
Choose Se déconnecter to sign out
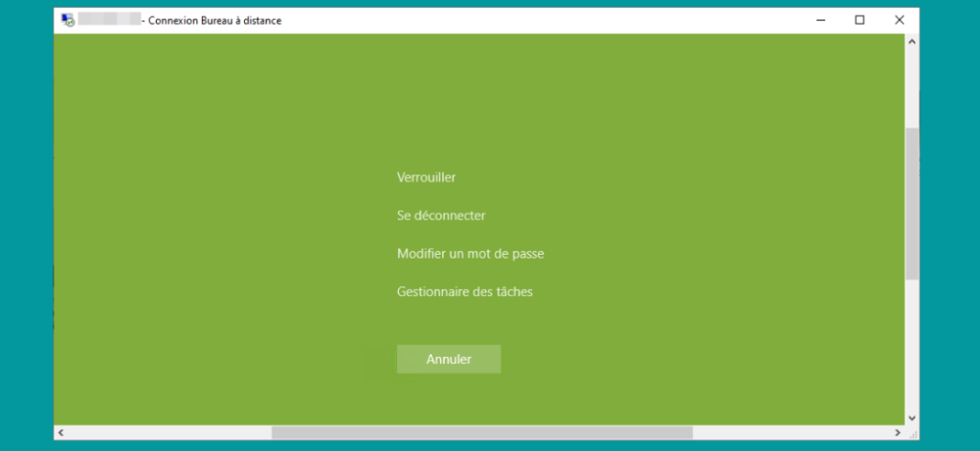pyautogui.click(x=441, y=215)
